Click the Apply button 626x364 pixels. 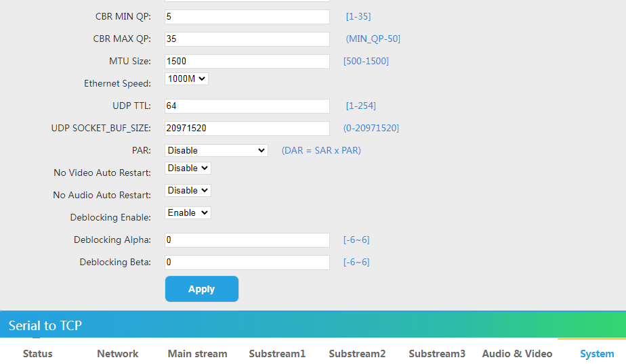(202, 289)
